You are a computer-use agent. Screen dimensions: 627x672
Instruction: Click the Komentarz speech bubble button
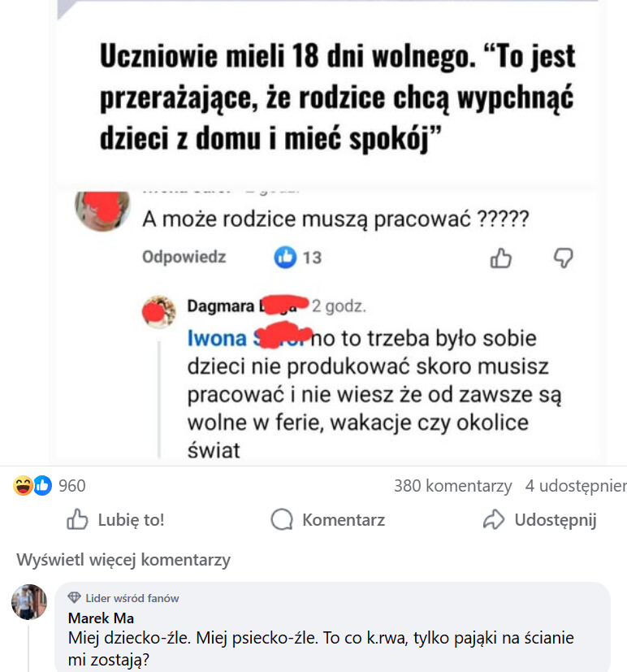pyautogui.click(x=328, y=520)
